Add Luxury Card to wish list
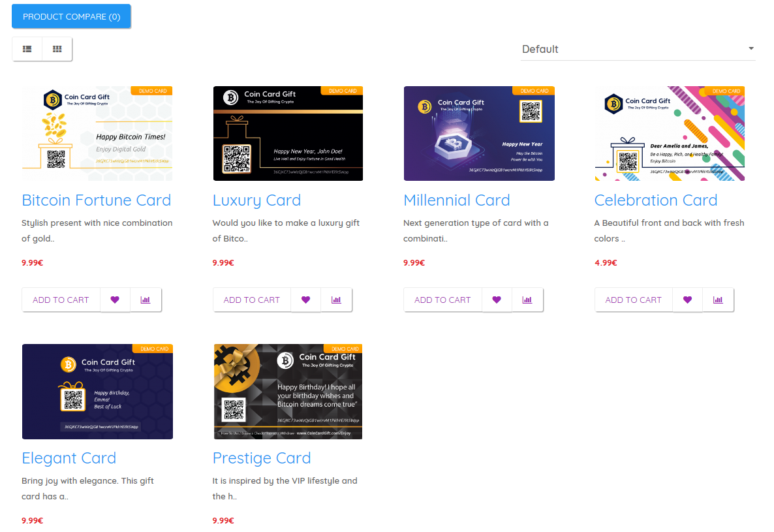The image size is (774, 532). point(306,300)
